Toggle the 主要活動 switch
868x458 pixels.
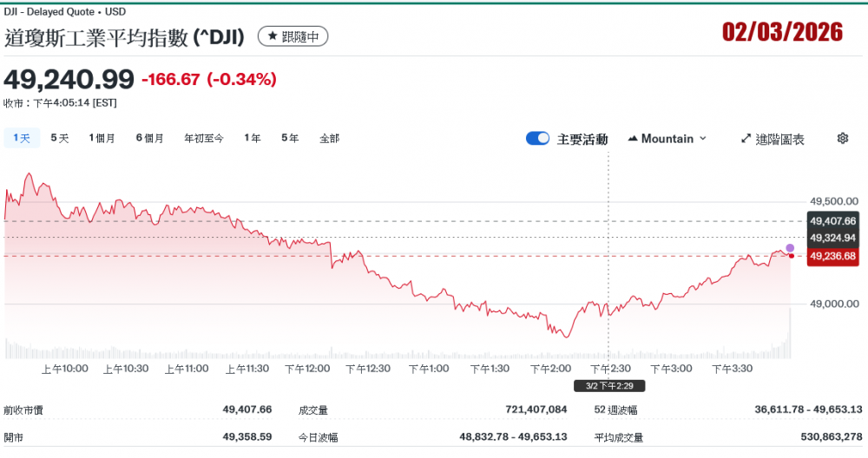pos(538,139)
